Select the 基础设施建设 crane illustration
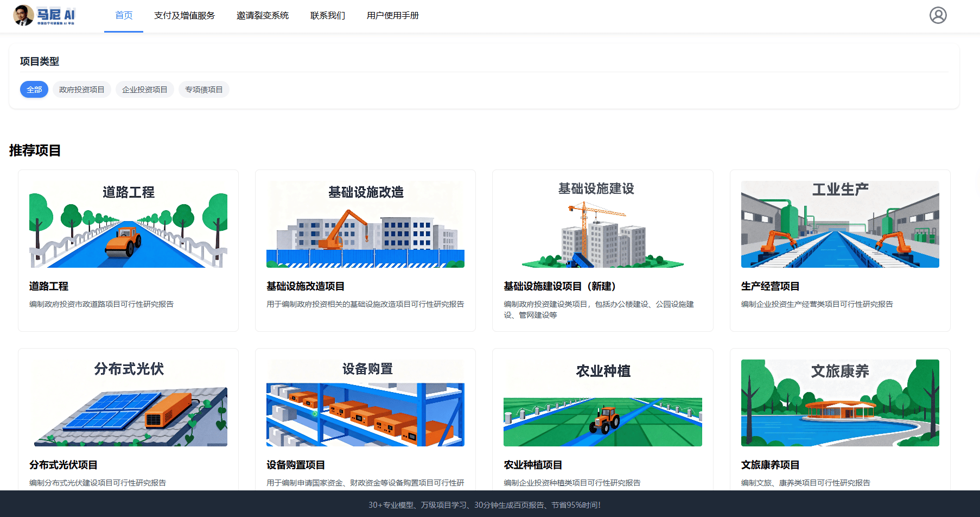Viewport: 980px width, 517px height. tap(602, 224)
